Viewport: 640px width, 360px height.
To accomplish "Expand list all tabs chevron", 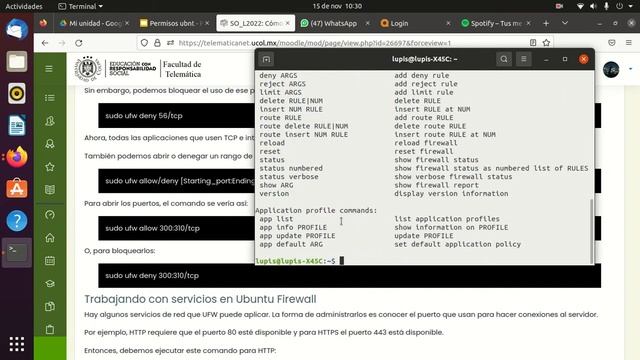I will 565,23.
